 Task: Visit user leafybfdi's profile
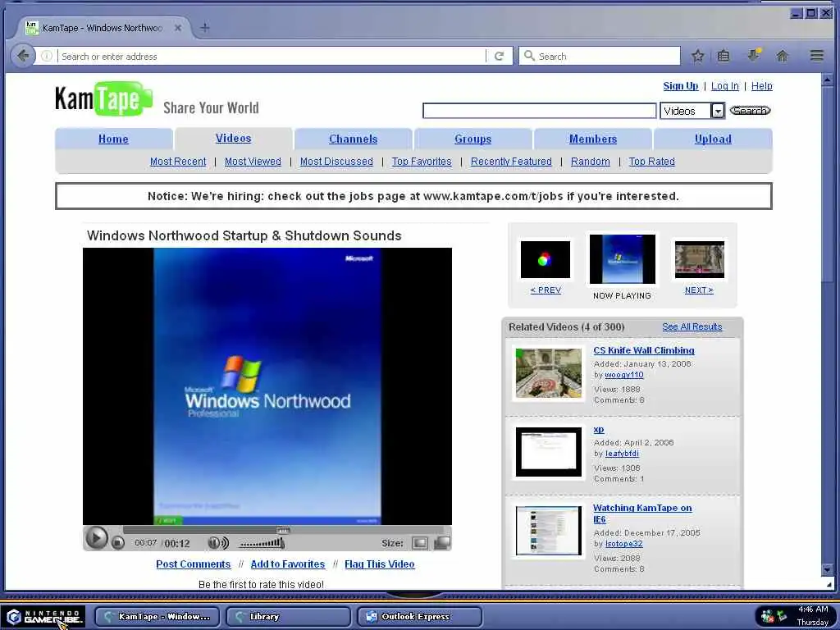(622, 453)
